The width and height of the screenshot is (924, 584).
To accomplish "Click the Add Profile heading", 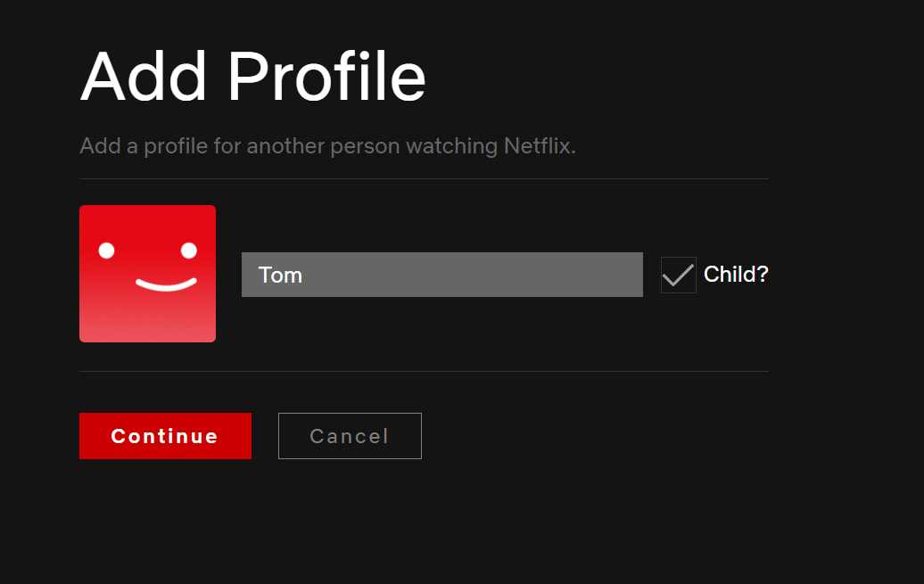I will [x=252, y=76].
